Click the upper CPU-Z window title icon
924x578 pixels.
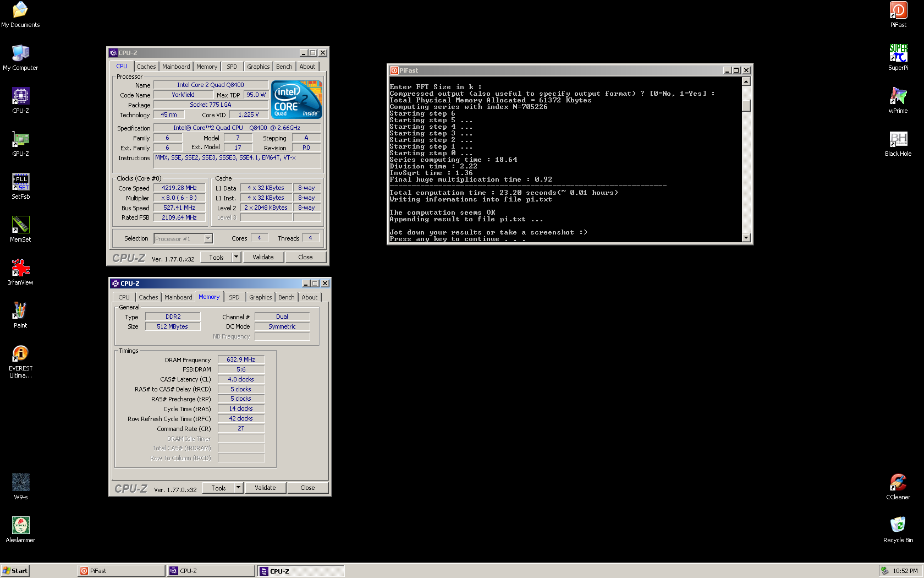tap(113, 53)
